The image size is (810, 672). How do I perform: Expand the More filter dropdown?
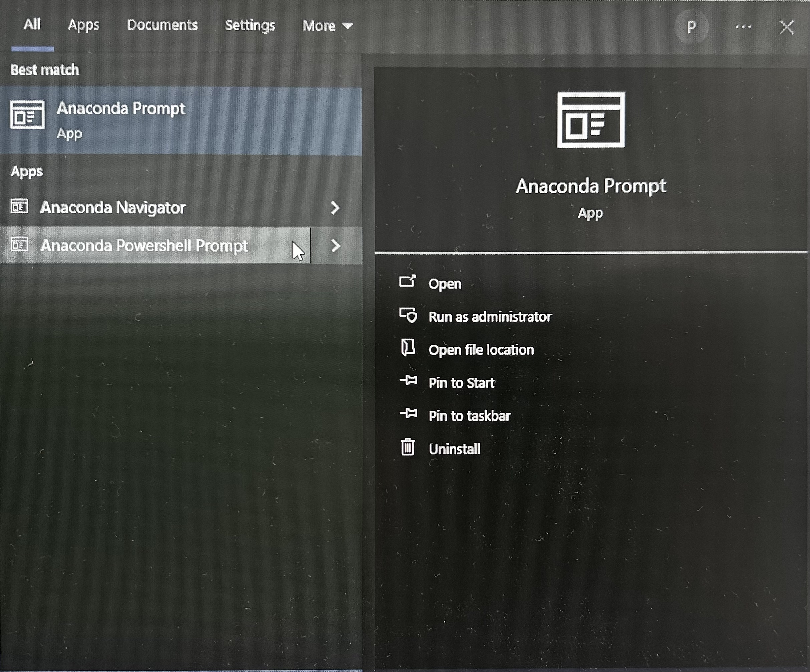tap(327, 26)
